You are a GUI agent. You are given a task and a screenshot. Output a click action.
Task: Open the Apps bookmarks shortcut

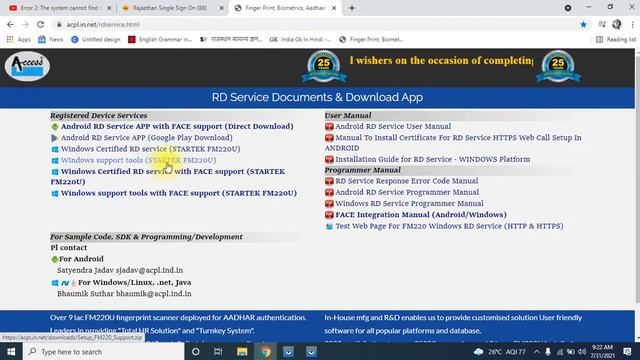click(x=19, y=40)
